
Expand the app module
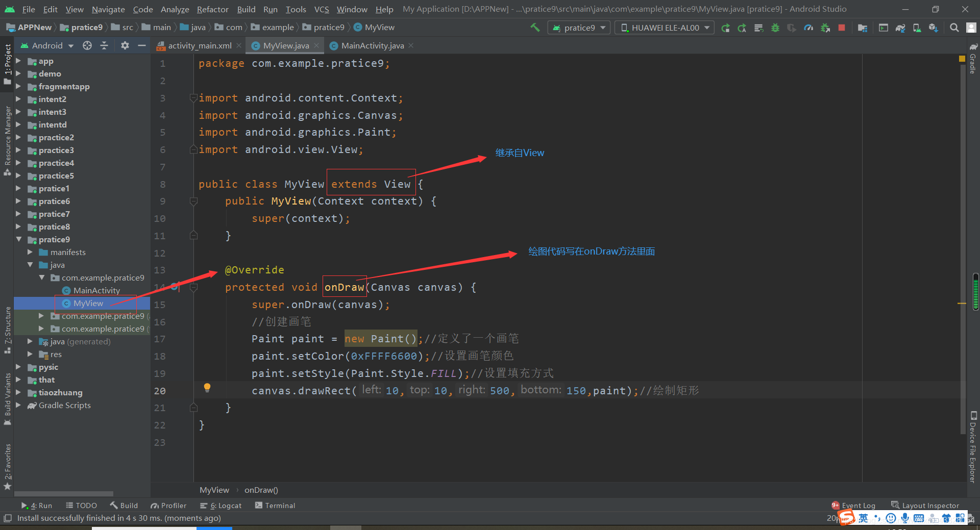[x=18, y=61]
